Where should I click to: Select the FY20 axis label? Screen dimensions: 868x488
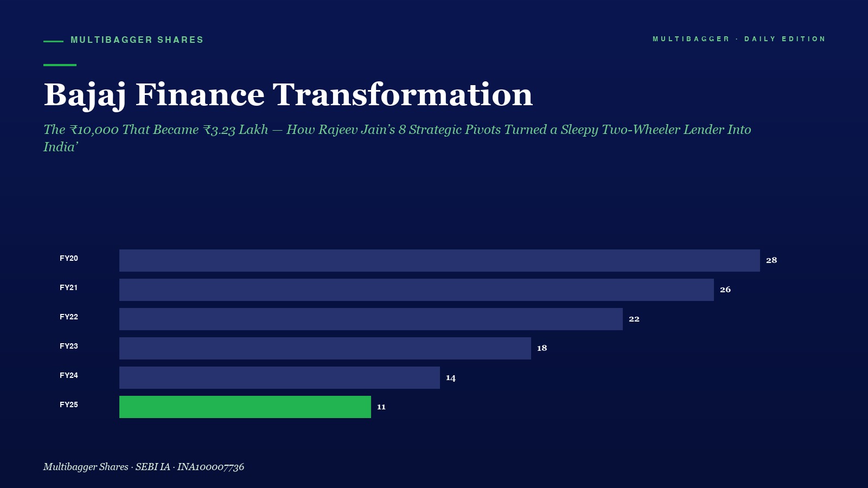pyautogui.click(x=69, y=258)
